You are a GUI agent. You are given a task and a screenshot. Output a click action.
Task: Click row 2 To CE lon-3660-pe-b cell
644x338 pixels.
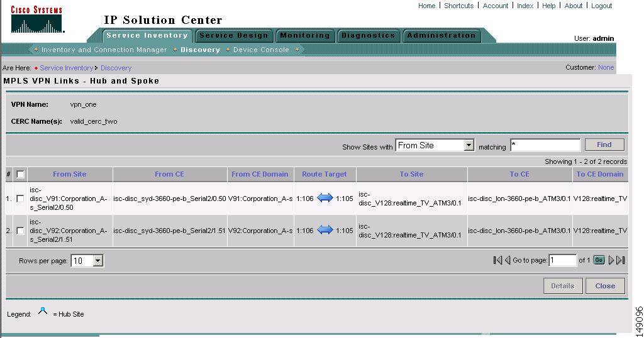pyautogui.click(x=519, y=231)
